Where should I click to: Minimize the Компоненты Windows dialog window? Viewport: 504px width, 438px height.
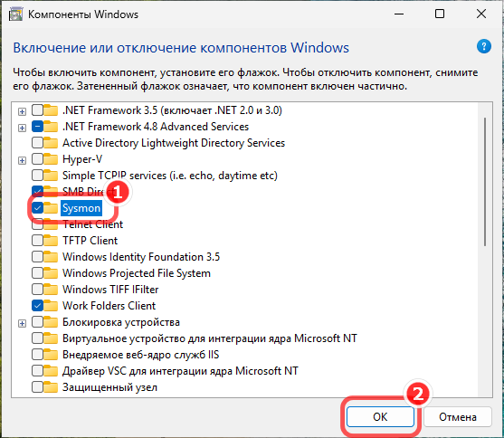tap(399, 14)
